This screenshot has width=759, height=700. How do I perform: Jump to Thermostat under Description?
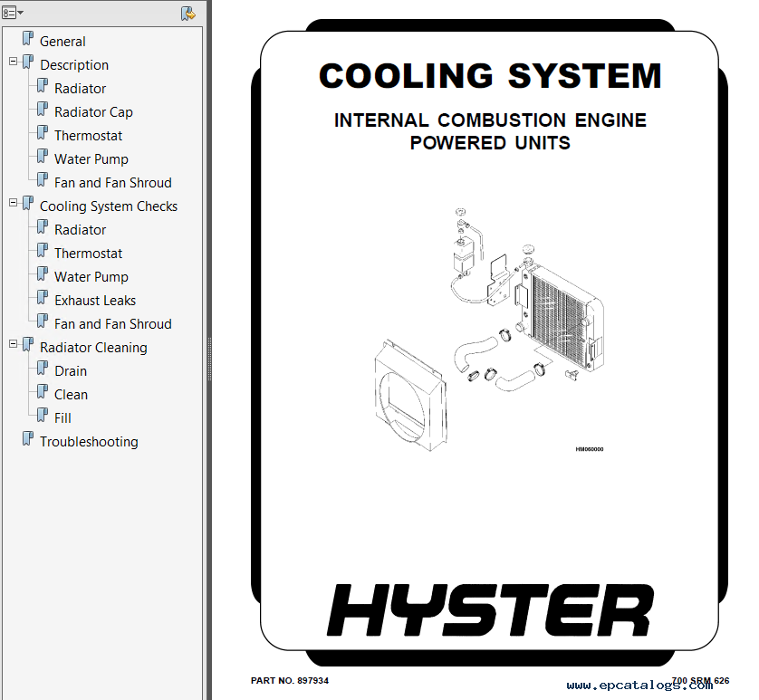[88, 136]
